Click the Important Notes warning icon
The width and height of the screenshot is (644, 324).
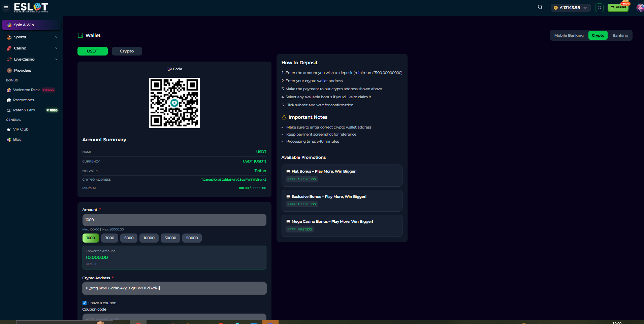coord(284,117)
